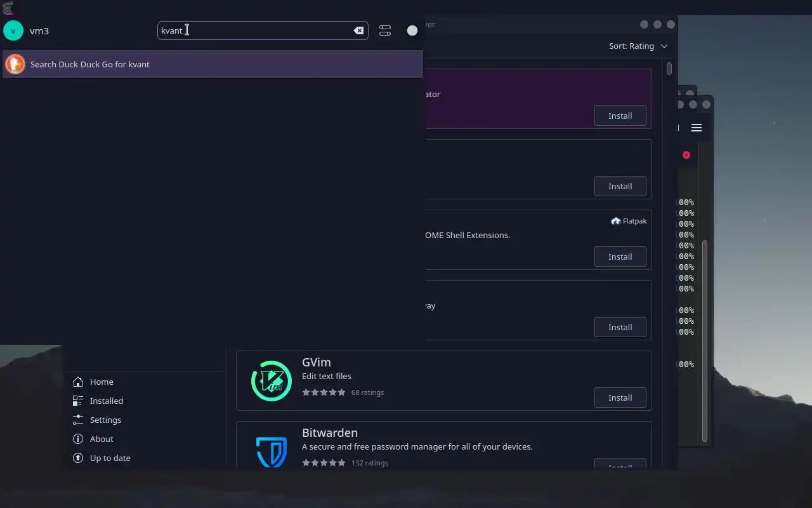Open the Bitwarden title
Viewport: 812px width, 508px height.
330,432
